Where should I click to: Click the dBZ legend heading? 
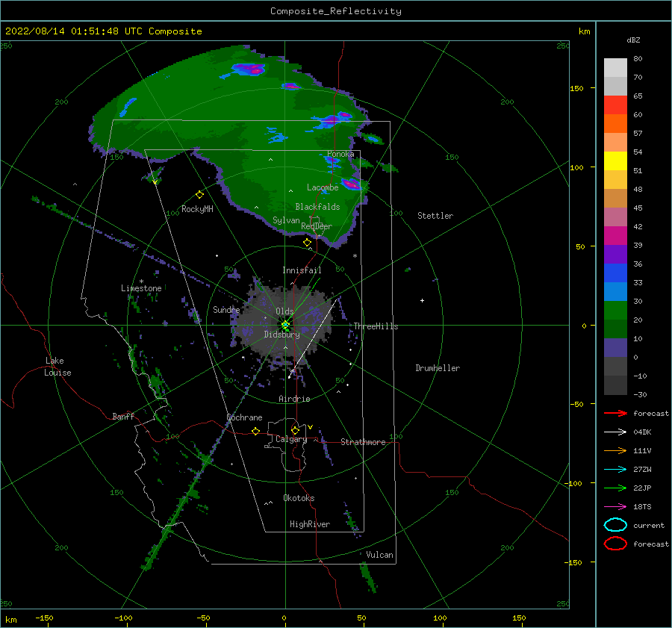click(x=633, y=40)
